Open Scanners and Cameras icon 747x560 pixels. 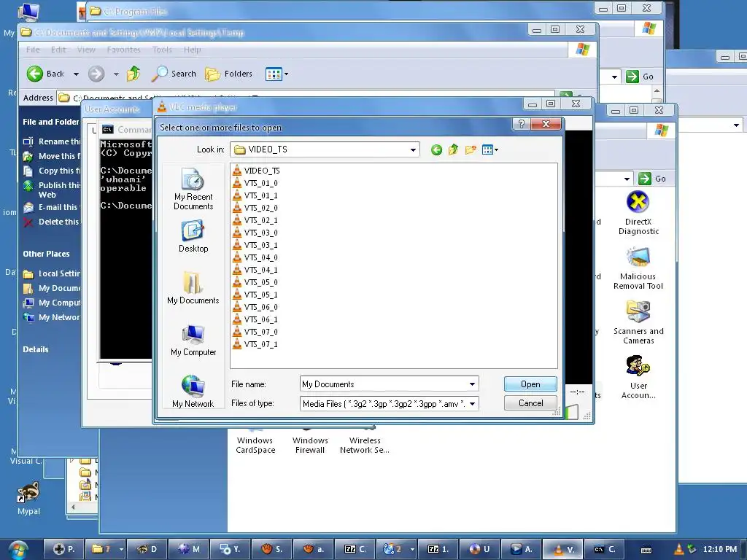click(x=638, y=322)
